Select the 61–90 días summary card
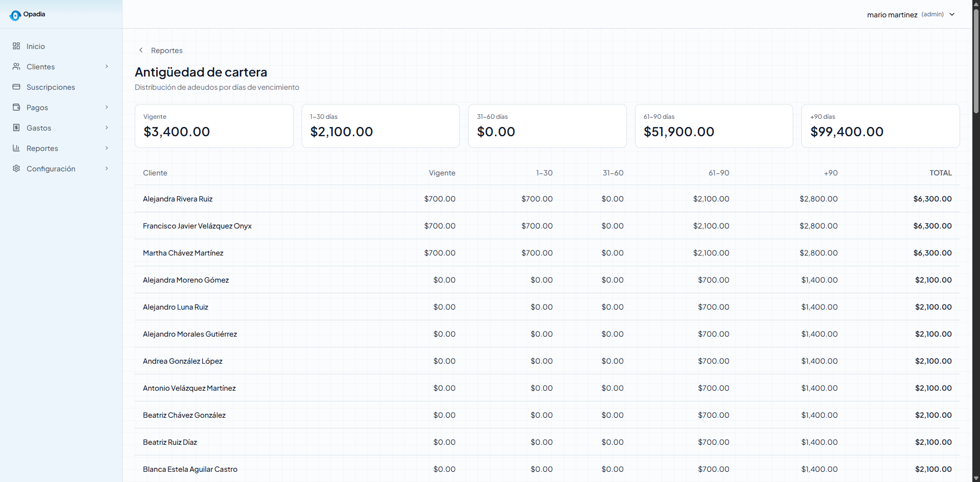 click(x=714, y=126)
